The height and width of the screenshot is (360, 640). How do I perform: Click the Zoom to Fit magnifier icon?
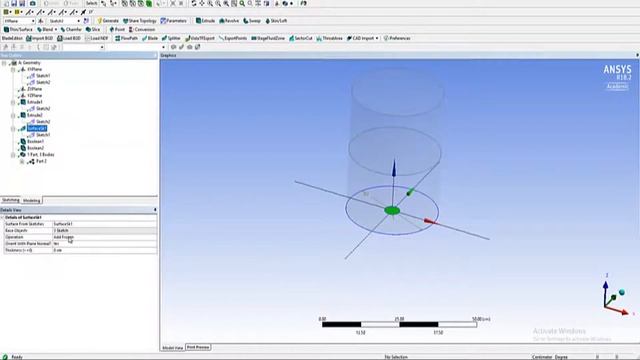pyautogui.click(x=242, y=3)
